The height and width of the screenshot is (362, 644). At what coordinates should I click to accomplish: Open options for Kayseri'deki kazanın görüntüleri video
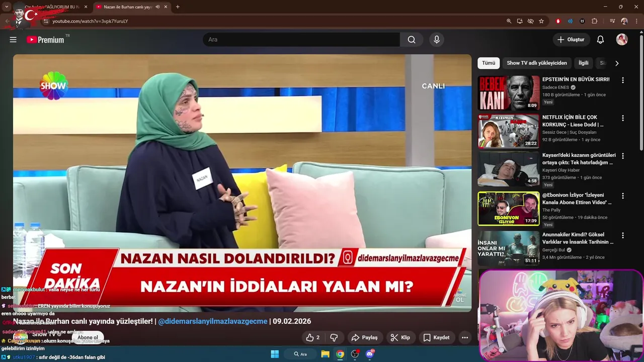coord(623,156)
